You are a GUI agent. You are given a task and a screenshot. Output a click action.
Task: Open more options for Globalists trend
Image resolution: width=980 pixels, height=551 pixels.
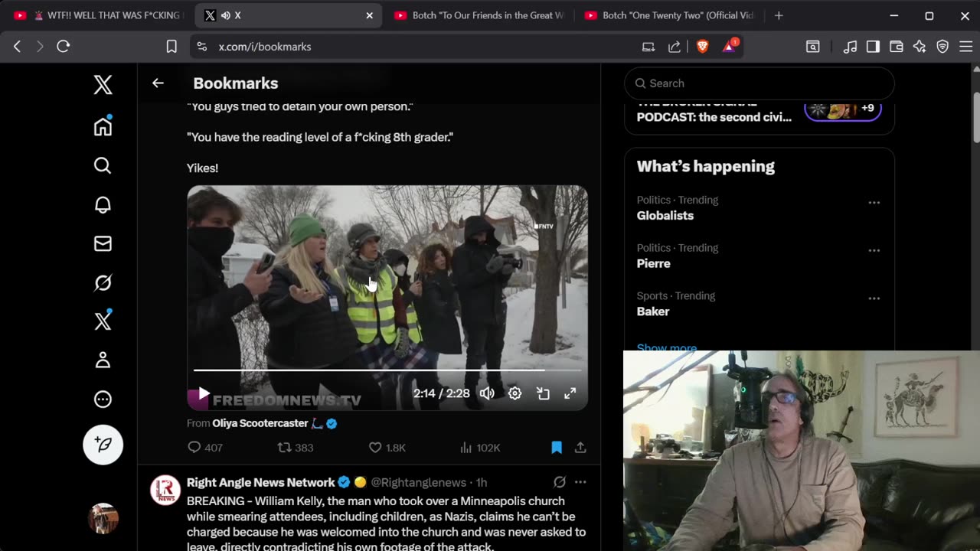point(874,203)
